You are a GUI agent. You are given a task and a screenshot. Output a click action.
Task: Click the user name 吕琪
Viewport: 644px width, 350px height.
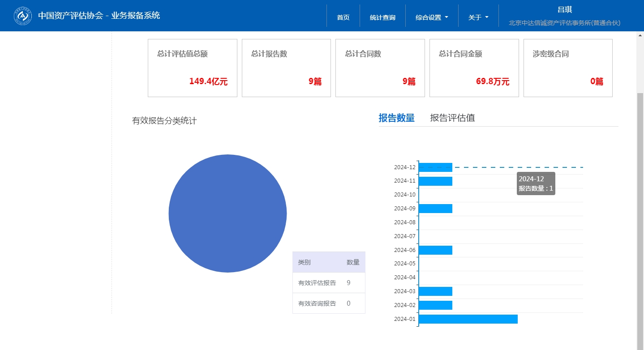click(x=564, y=10)
